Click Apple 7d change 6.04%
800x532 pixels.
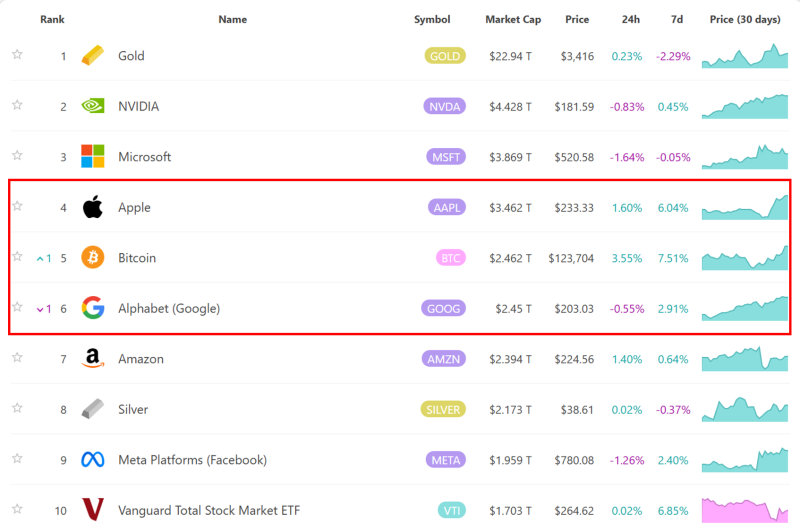(x=673, y=208)
